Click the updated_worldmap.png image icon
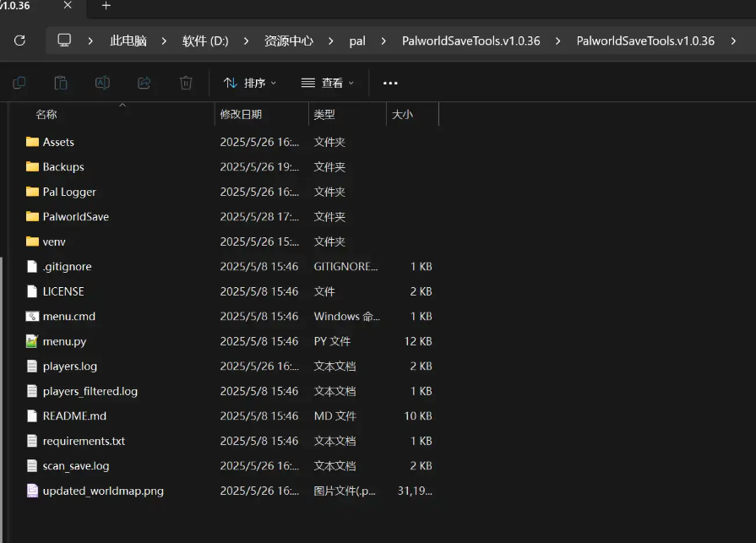The height and width of the screenshot is (543, 756). (32, 491)
